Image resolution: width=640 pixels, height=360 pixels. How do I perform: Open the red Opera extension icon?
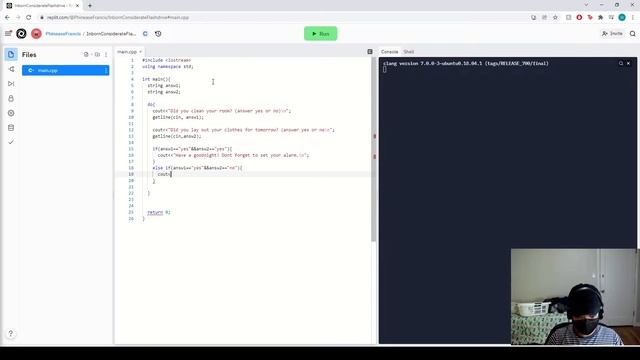pyautogui.click(x=579, y=18)
